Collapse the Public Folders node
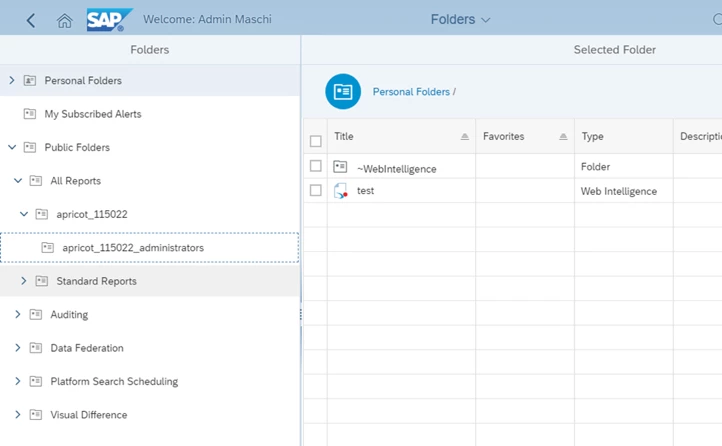Image resolution: width=722 pixels, height=446 pixels. tap(12, 147)
